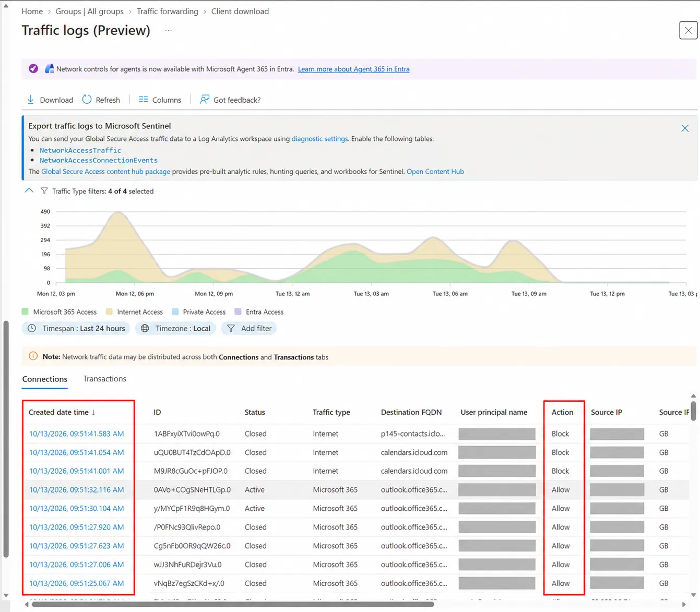Collapse the traffic chart chevron
Screen dimensions: 700x612
pos(29,191)
